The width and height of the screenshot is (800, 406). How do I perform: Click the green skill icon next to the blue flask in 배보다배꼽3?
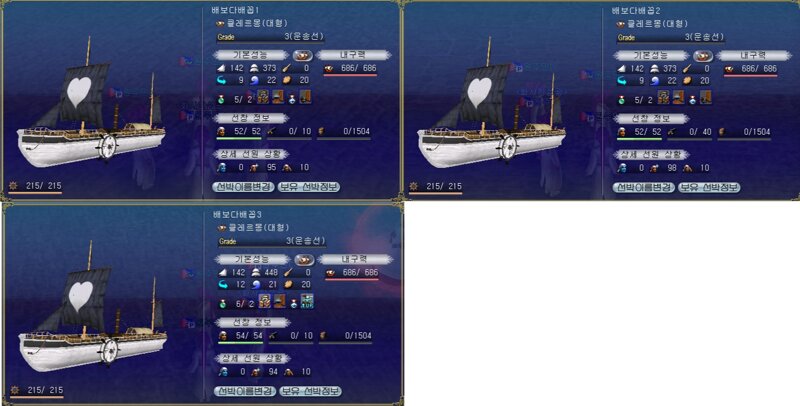click(x=307, y=301)
